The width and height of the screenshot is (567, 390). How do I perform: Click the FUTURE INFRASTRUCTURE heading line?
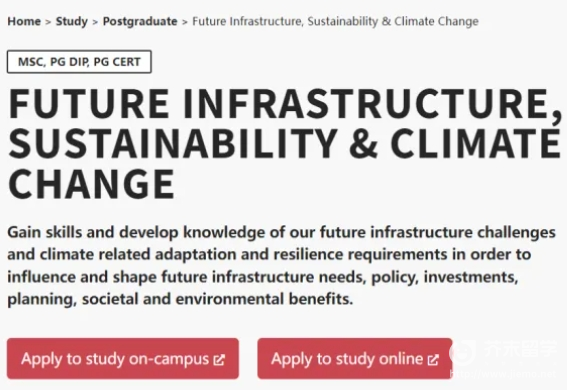click(x=285, y=104)
